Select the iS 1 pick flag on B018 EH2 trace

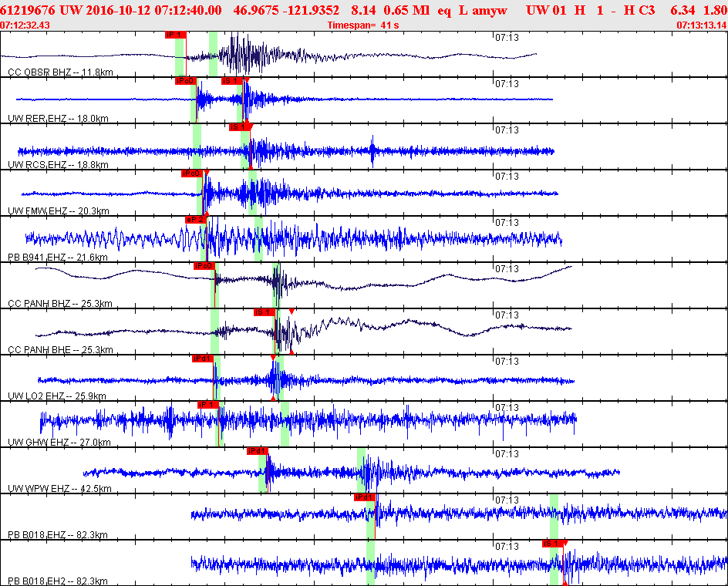click(x=552, y=544)
